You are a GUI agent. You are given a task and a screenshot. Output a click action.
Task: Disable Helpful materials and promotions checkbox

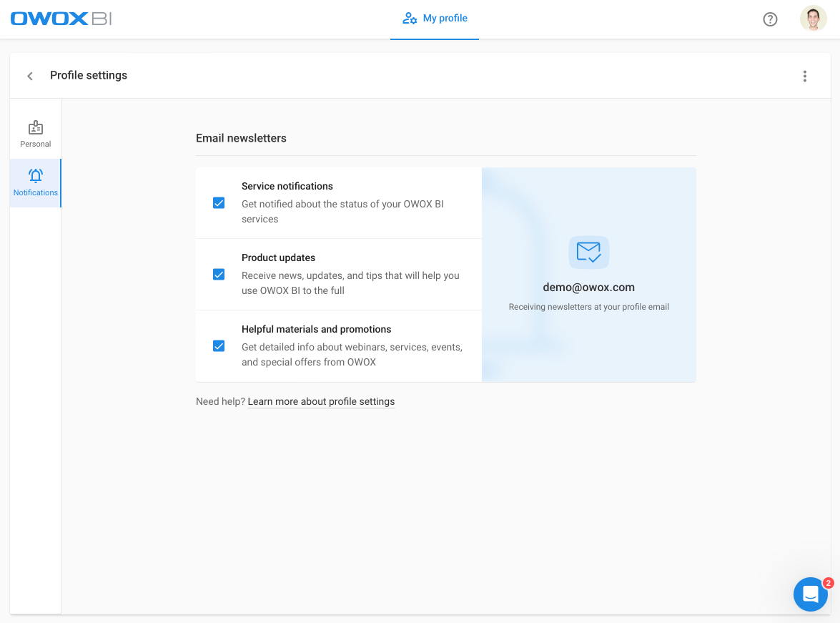(x=219, y=345)
